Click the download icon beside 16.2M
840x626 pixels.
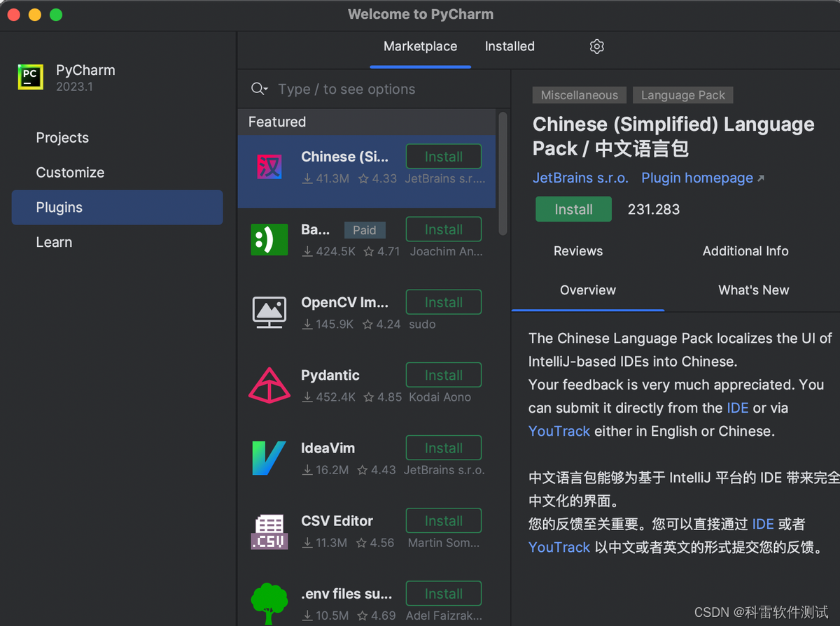307,470
